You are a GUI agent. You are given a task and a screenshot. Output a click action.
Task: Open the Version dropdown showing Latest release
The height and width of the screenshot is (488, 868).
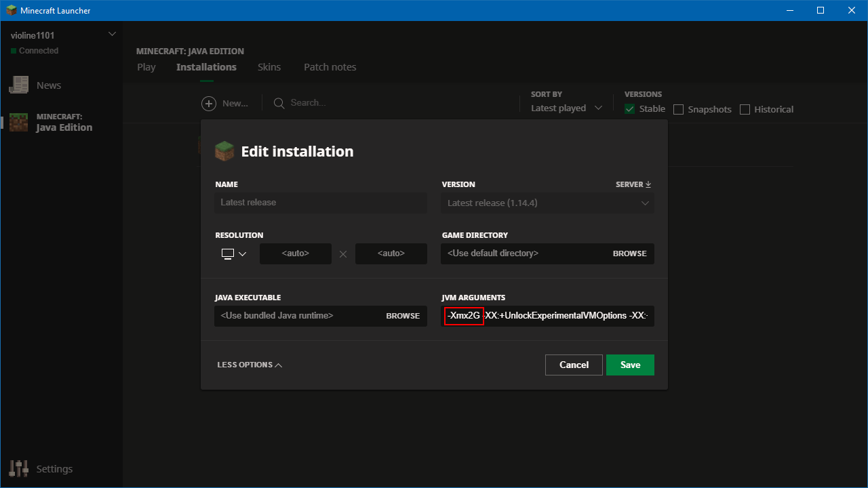[547, 203]
